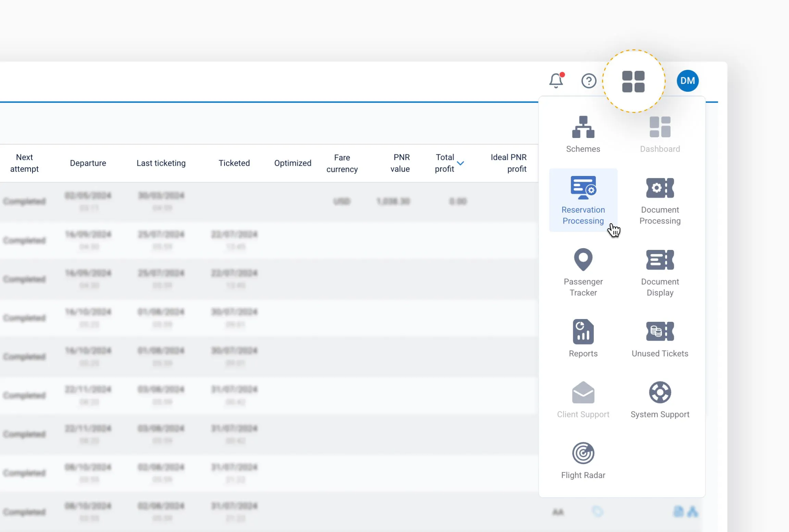This screenshot has height=532, width=789.
Task: Click the Last ticketing column header
Action: (161, 163)
